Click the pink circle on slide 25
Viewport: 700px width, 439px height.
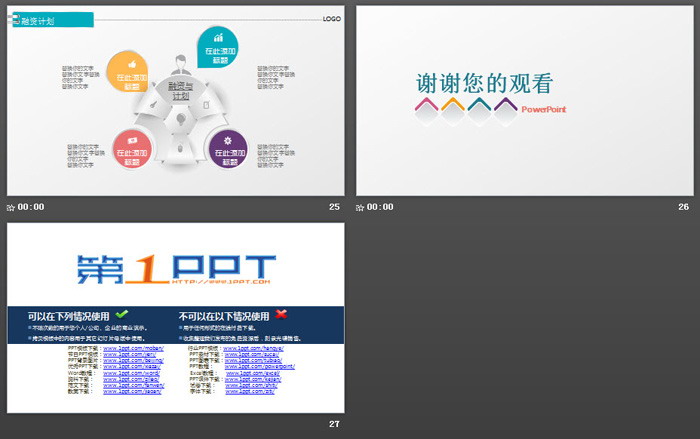132,150
